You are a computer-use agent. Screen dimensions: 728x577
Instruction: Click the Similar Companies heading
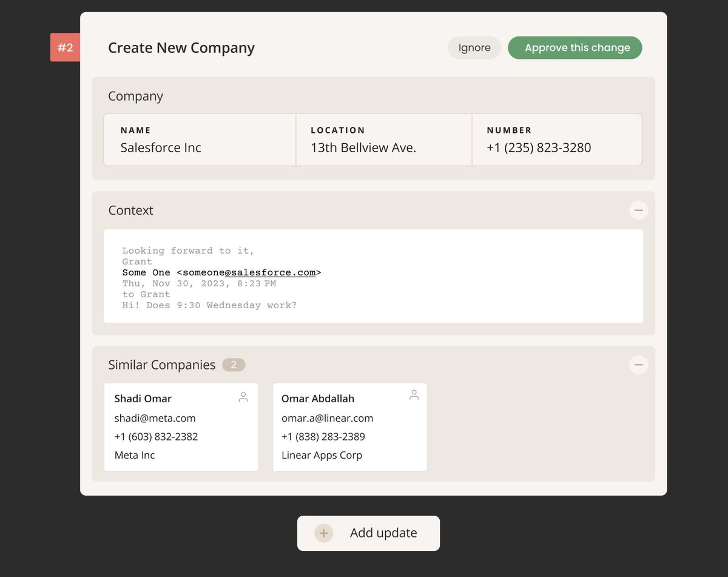tap(162, 365)
